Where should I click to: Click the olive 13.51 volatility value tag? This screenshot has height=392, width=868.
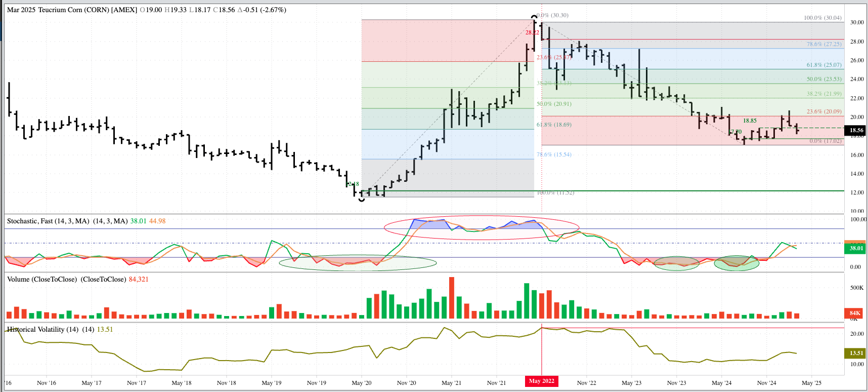pos(855,353)
